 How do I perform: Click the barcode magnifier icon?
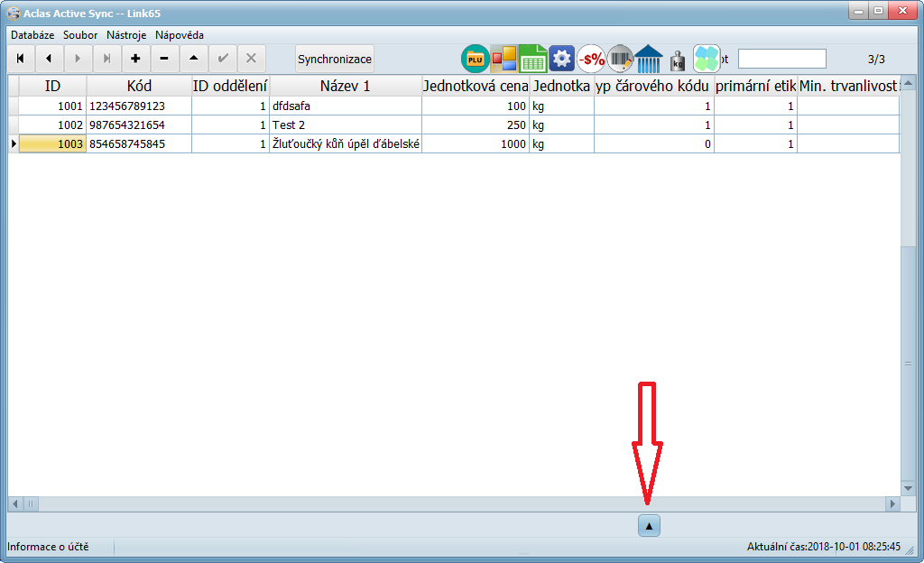(620, 60)
